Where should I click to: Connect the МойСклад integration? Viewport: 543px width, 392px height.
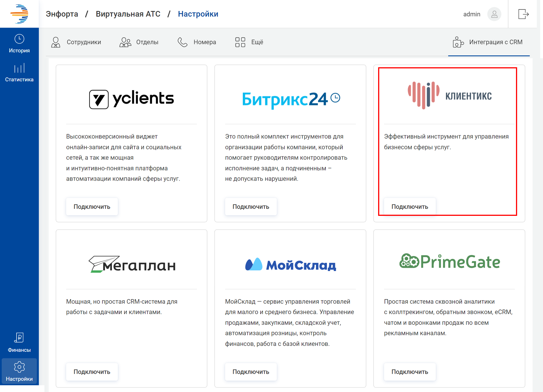point(251,372)
